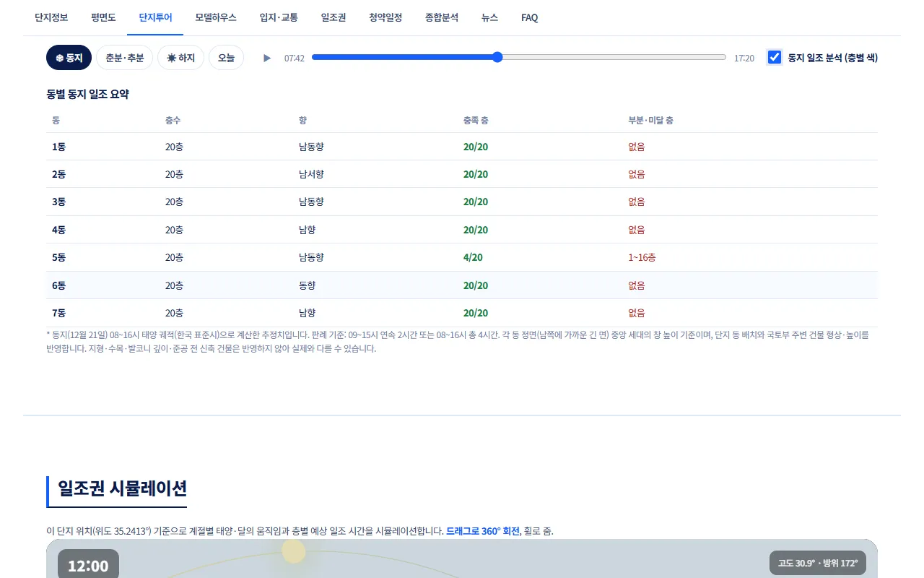Switch to the 단지투어 tab
The height and width of the screenshot is (578, 924).
(155, 17)
